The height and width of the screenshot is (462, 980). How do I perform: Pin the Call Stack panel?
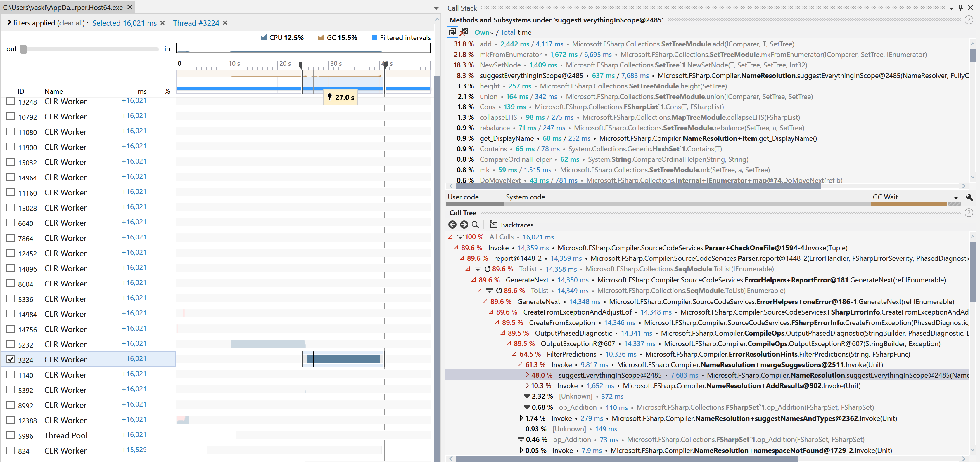coord(960,7)
